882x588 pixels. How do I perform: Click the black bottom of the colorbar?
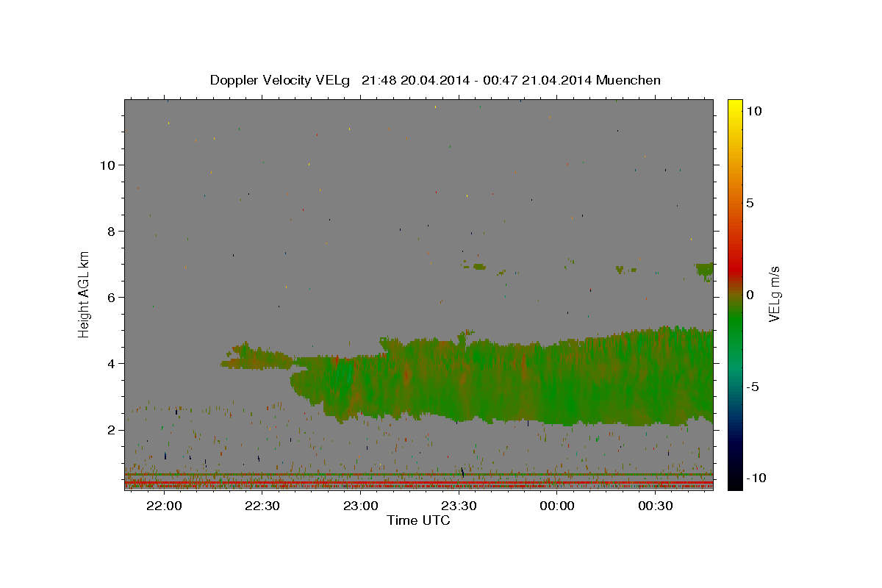pos(735,481)
